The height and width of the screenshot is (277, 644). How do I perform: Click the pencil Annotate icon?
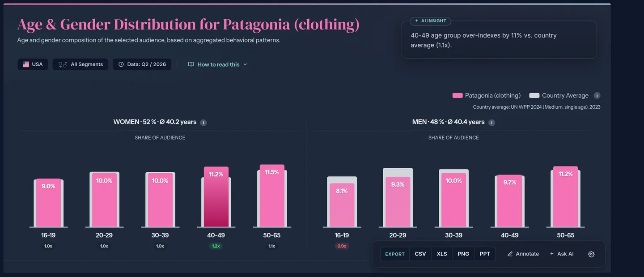click(x=510, y=254)
